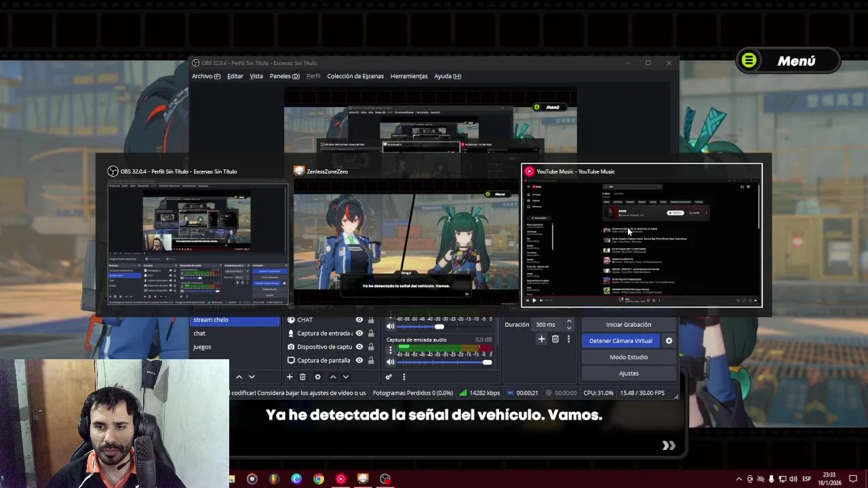This screenshot has height=488, width=868.
Task: Add a transition with the plus icon
Action: pos(541,339)
